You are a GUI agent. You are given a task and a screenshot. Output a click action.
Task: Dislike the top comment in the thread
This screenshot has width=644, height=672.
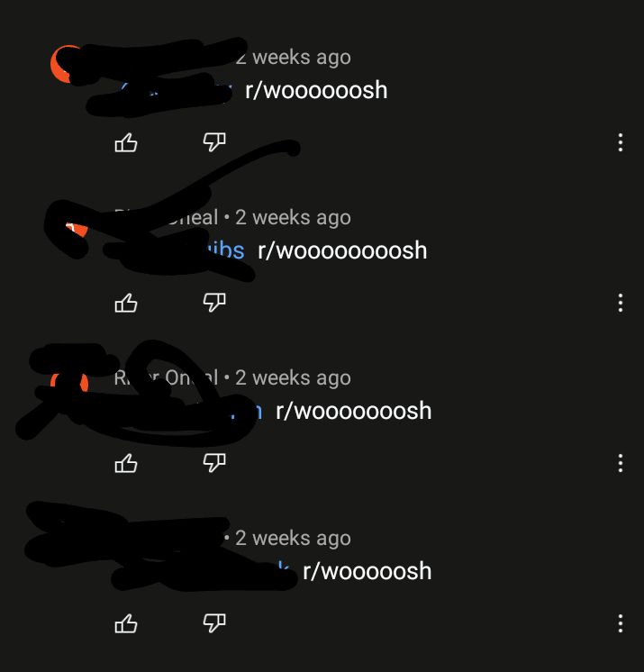click(x=214, y=141)
